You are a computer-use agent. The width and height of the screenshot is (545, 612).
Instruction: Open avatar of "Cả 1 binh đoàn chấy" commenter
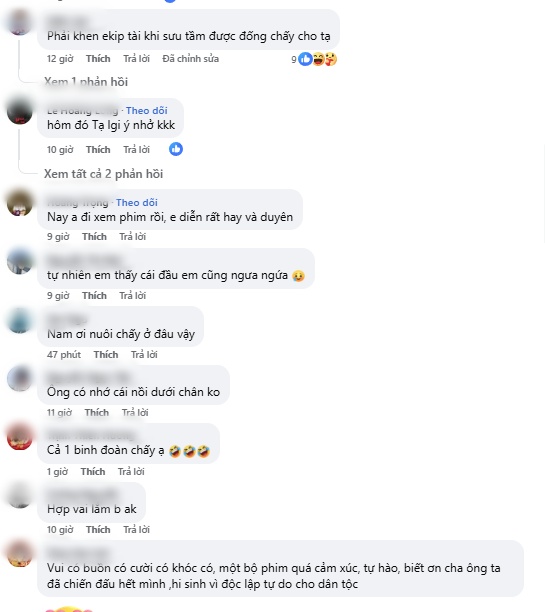click(x=20, y=436)
